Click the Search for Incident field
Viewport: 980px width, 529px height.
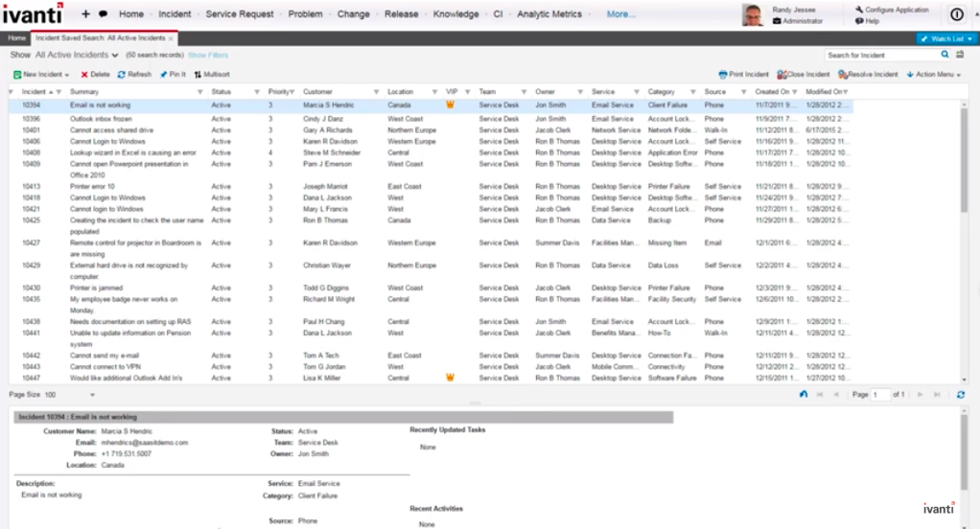[x=880, y=56]
